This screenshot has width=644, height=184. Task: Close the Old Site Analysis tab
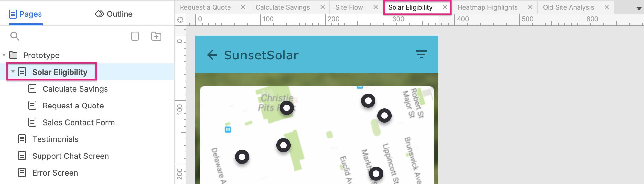(607, 7)
